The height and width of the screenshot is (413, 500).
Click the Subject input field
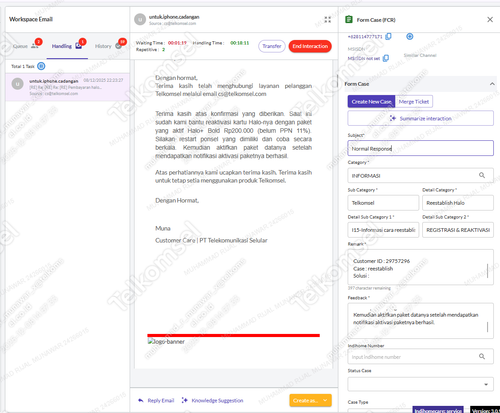(x=420, y=148)
